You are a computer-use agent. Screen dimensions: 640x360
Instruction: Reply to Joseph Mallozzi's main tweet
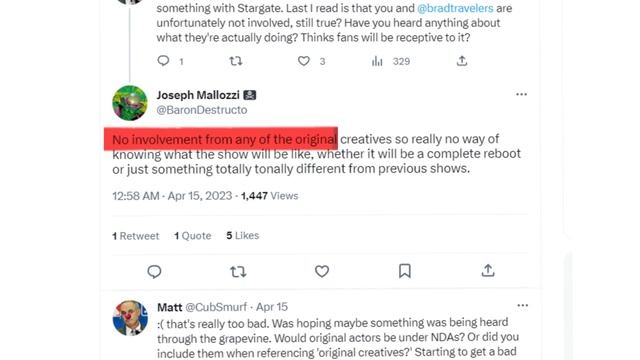(154, 271)
